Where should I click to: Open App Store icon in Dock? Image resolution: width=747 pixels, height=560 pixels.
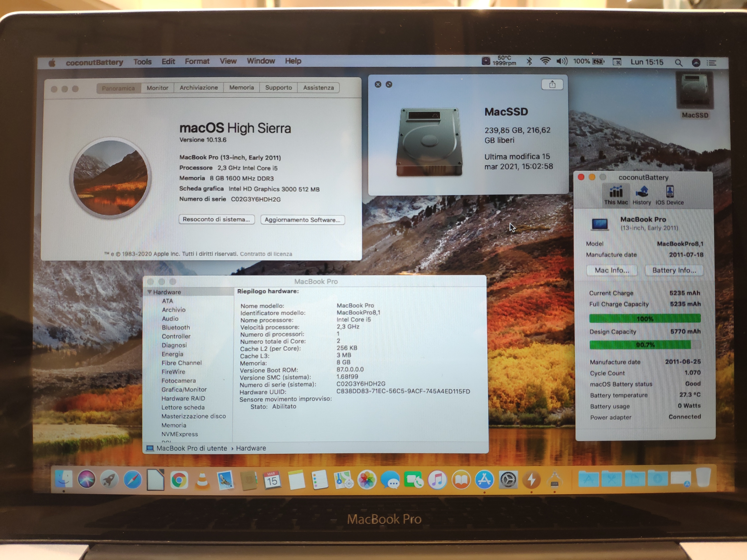(x=484, y=479)
